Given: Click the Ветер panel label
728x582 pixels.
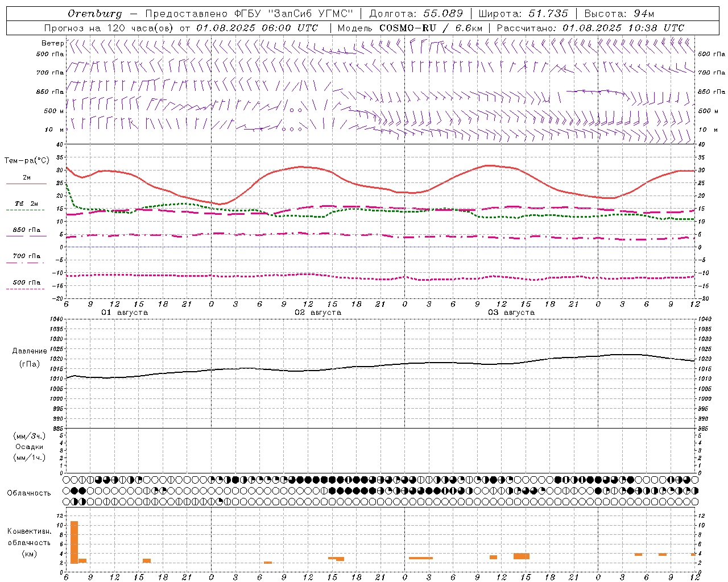Looking at the screenshot, I should coord(52,43).
